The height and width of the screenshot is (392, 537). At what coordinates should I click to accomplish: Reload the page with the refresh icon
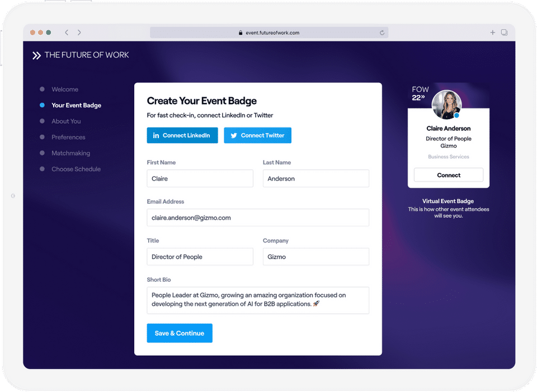click(x=382, y=33)
